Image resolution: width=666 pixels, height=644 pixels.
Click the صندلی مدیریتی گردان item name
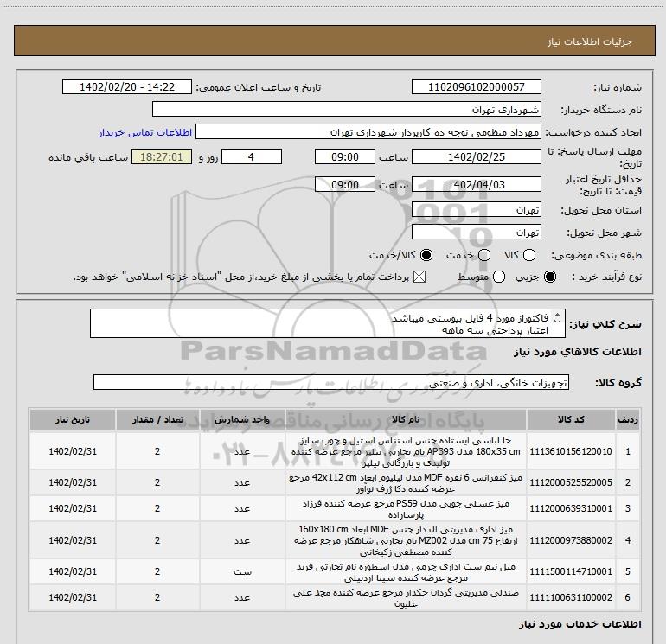click(406, 597)
